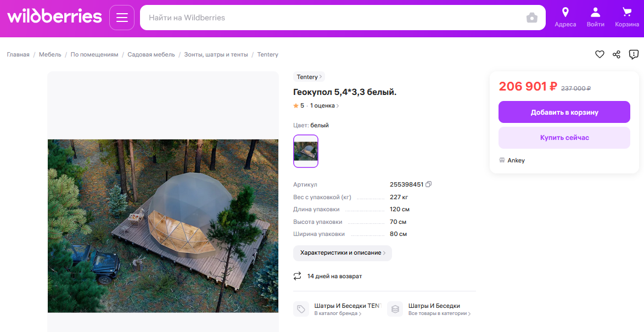Viewport: 644px width, 332px height.
Task: Click the camera icon for image search
Action: (x=531, y=18)
